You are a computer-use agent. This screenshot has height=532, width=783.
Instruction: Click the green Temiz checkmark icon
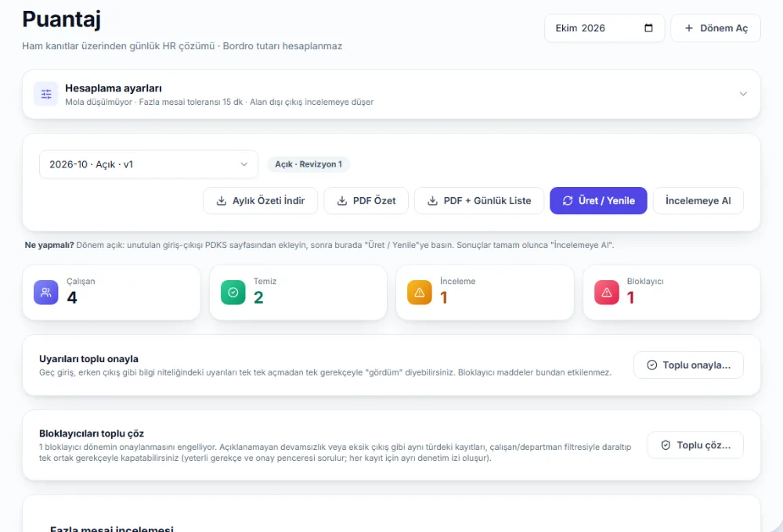(x=233, y=293)
